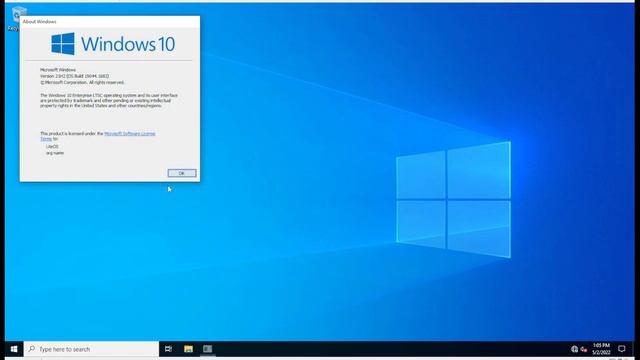Click the 'About Windows' title bar text
640x360 pixels.
coord(40,22)
